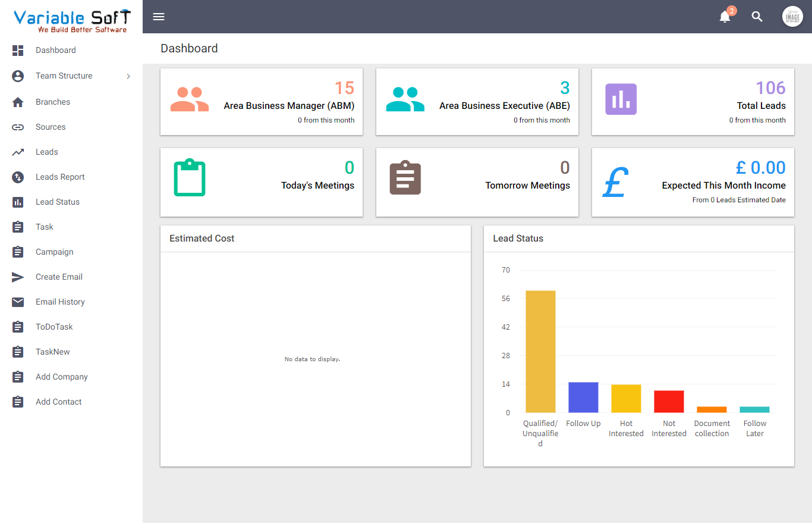
Task: Select the Leads Report icon in sidebar
Action: coord(17,177)
